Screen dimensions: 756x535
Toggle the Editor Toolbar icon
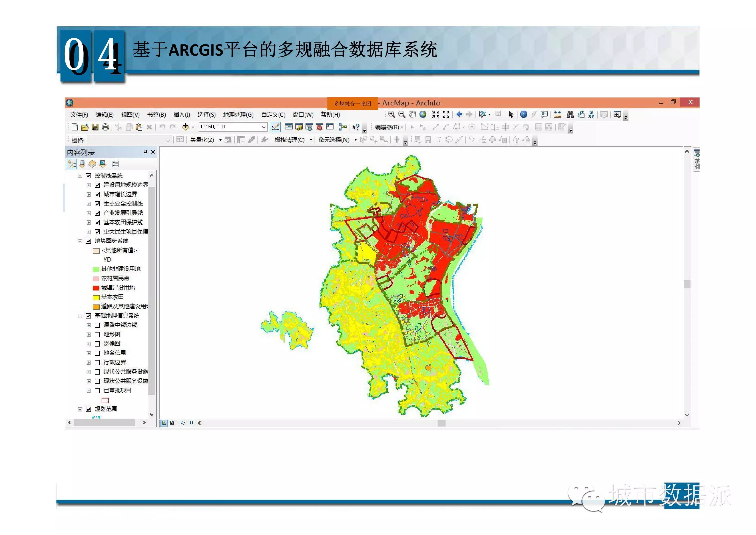pyautogui.click(x=276, y=127)
